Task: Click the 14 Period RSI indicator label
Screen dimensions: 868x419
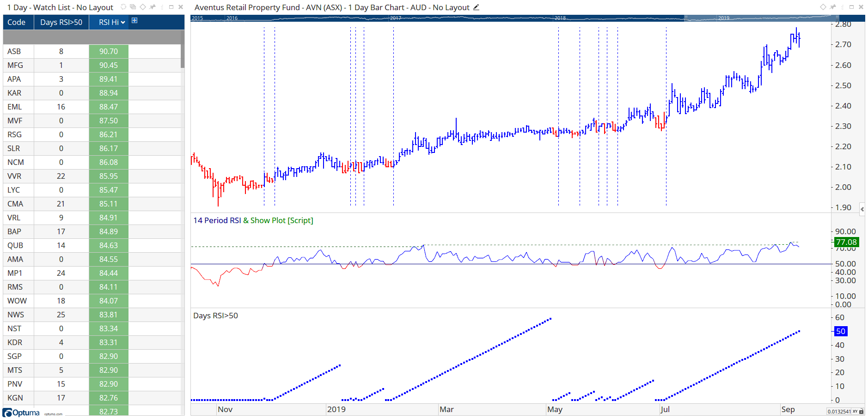Action: (x=217, y=220)
